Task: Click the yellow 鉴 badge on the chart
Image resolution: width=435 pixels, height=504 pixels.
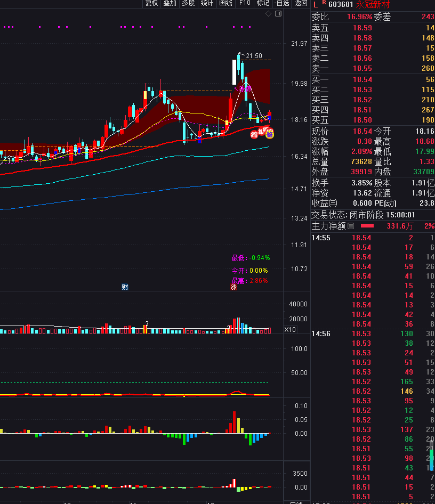Action: (x=270, y=134)
